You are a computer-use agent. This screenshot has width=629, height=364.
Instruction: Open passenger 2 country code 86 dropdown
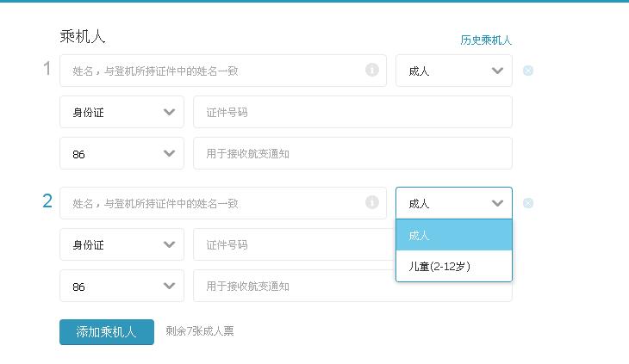tap(122, 286)
